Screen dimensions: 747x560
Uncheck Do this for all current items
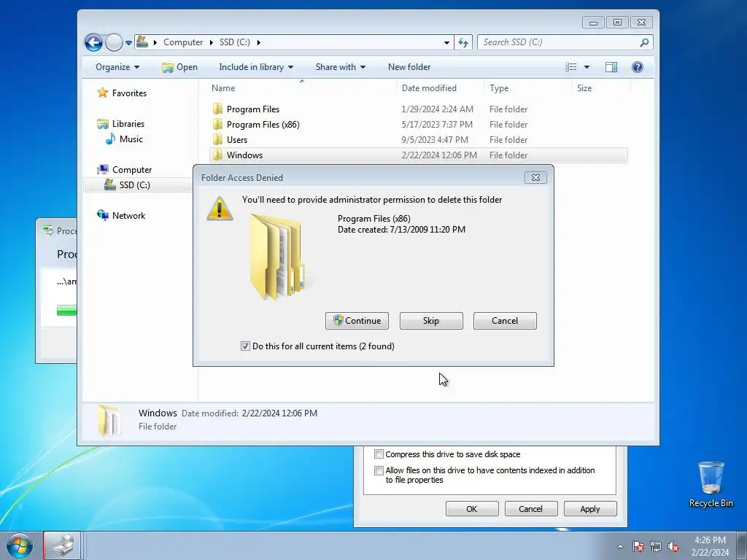pos(245,346)
